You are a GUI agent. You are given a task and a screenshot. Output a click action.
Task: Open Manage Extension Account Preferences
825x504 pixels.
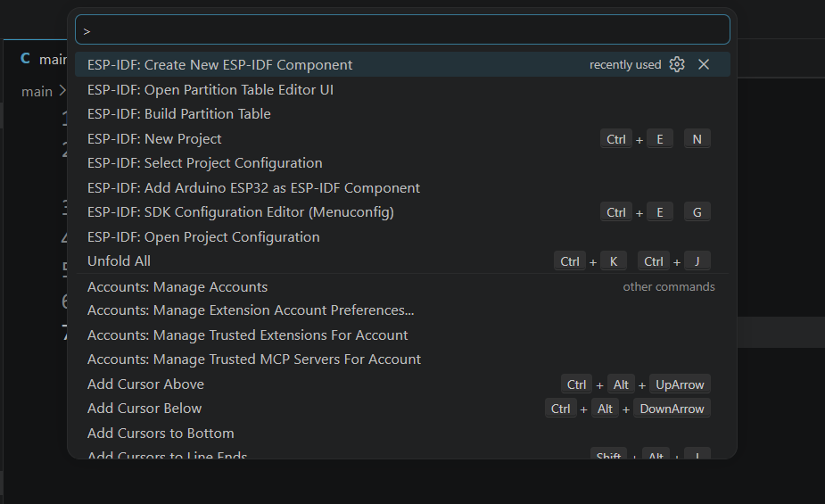(251, 310)
